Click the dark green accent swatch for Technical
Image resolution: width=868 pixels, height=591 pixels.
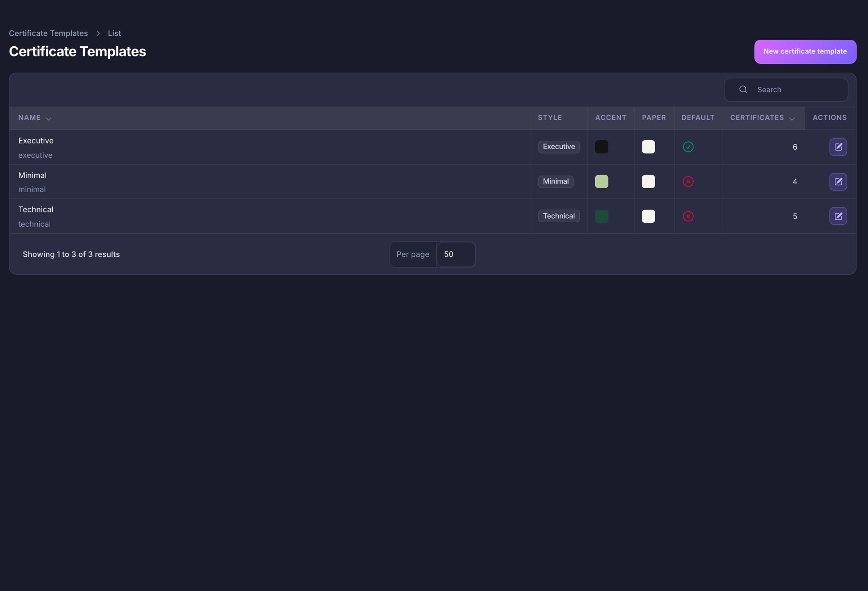point(601,216)
